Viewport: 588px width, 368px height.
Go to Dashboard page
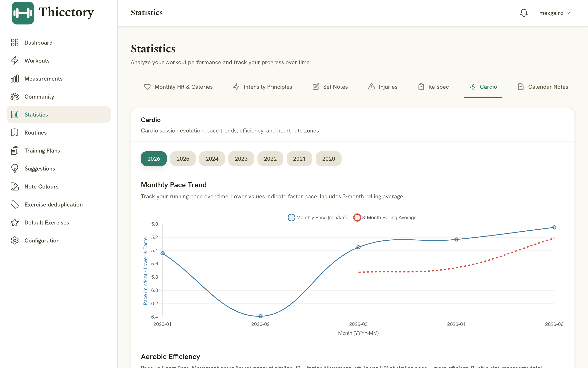[x=59, y=43]
